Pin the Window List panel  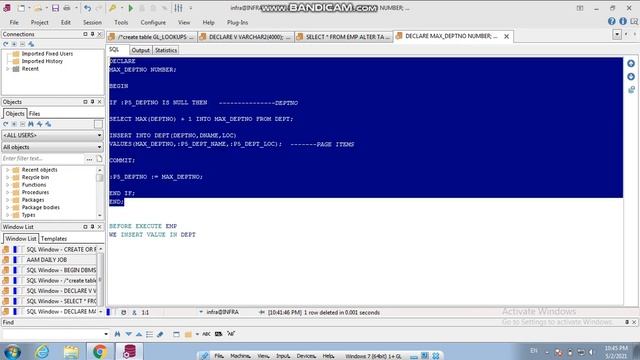pos(92,227)
